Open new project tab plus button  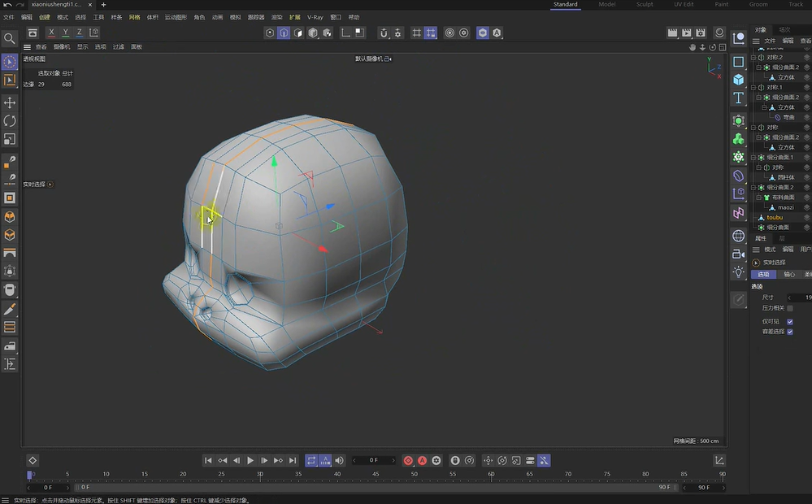click(x=103, y=5)
